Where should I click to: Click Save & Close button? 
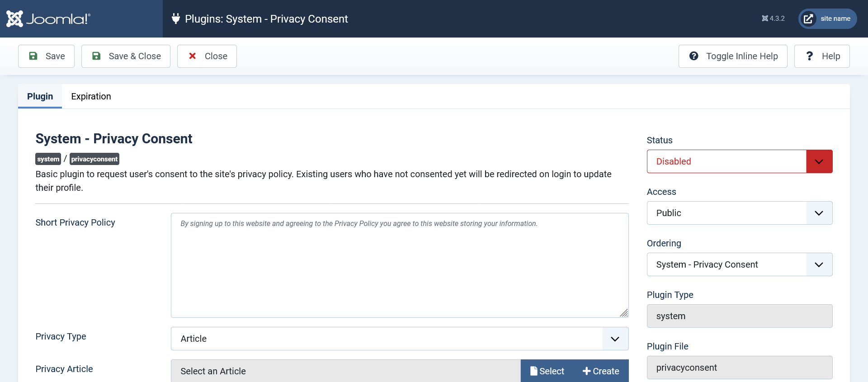click(x=126, y=56)
